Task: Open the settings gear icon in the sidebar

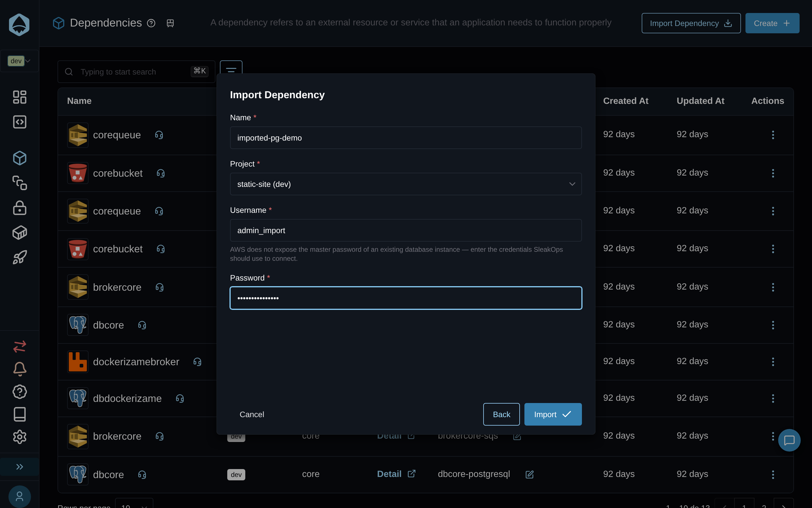Action: [x=19, y=437]
